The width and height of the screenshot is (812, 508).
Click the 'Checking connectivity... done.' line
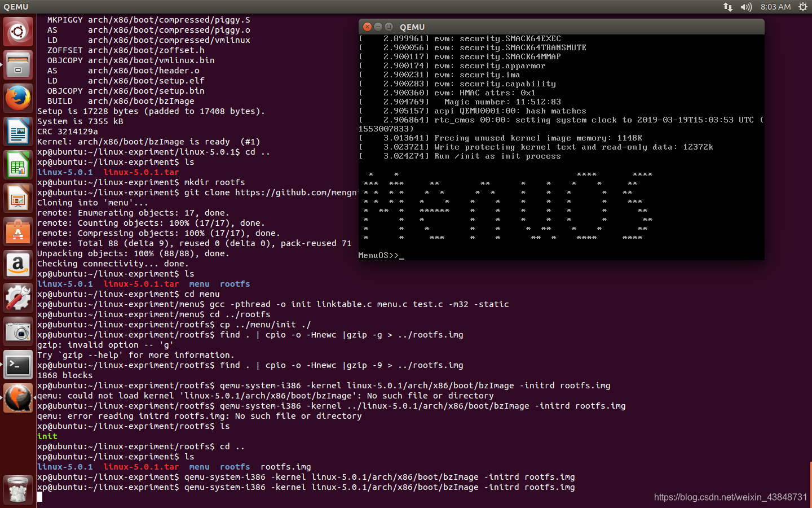tap(113, 264)
